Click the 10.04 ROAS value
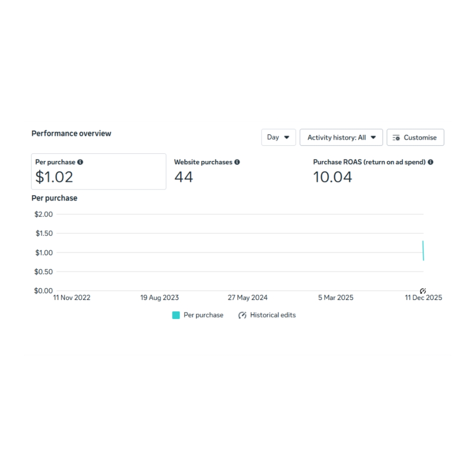The width and height of the screenshot is (476, 476). coord(333,177)
